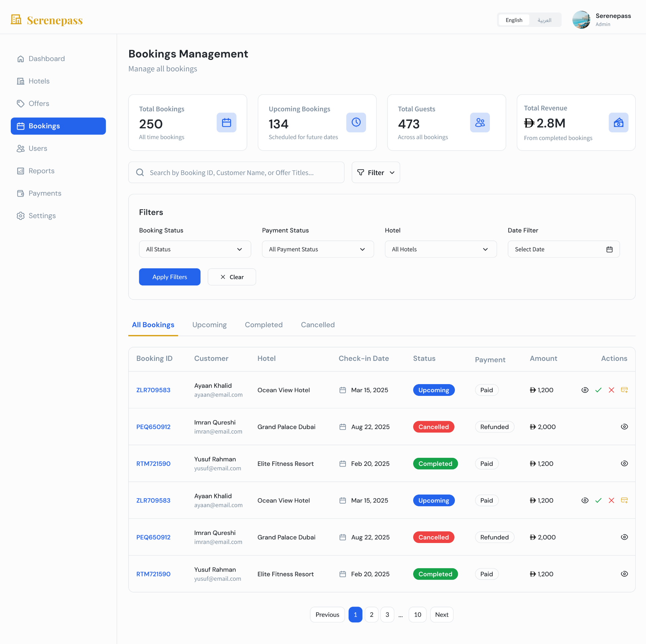
Task: Open last RTM721590 booking link
Action: (x=153, y=574)
